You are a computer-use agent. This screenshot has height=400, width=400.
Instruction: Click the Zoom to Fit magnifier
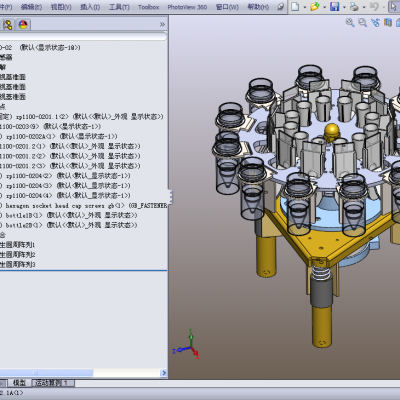tap(350, 23)
